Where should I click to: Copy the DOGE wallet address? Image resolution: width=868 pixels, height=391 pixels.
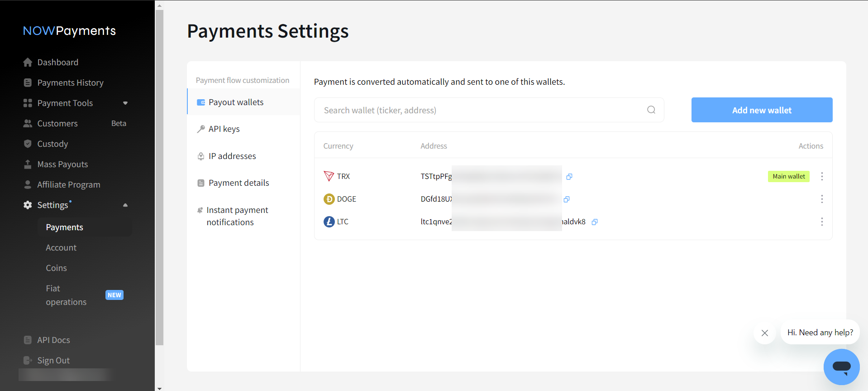(567, 199)
